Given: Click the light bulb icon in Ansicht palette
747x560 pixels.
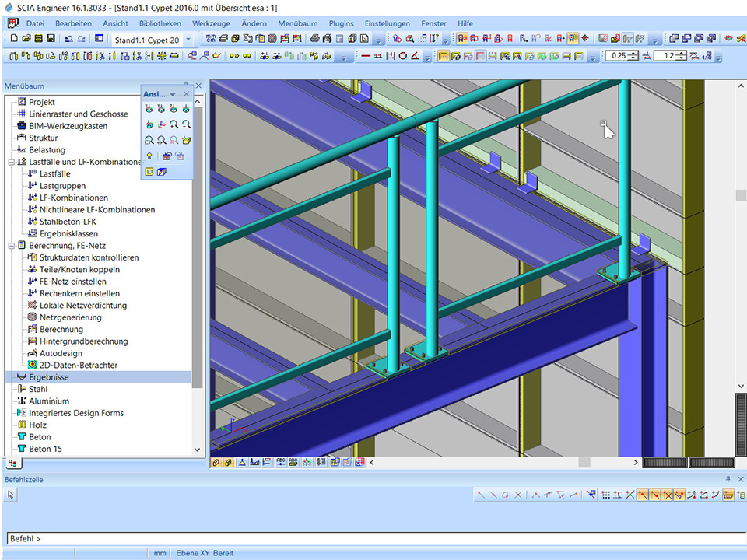Looking at the screenshot, I should pos(149,156).
